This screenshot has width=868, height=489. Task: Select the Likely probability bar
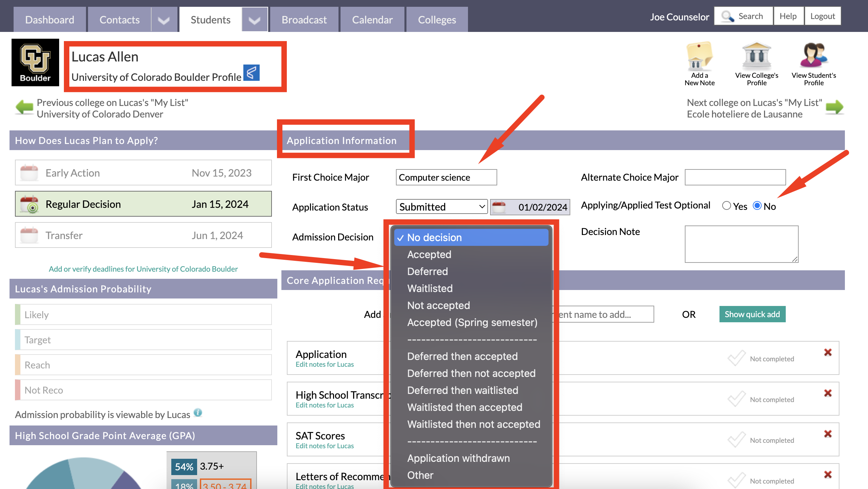[x=143, y=314]
